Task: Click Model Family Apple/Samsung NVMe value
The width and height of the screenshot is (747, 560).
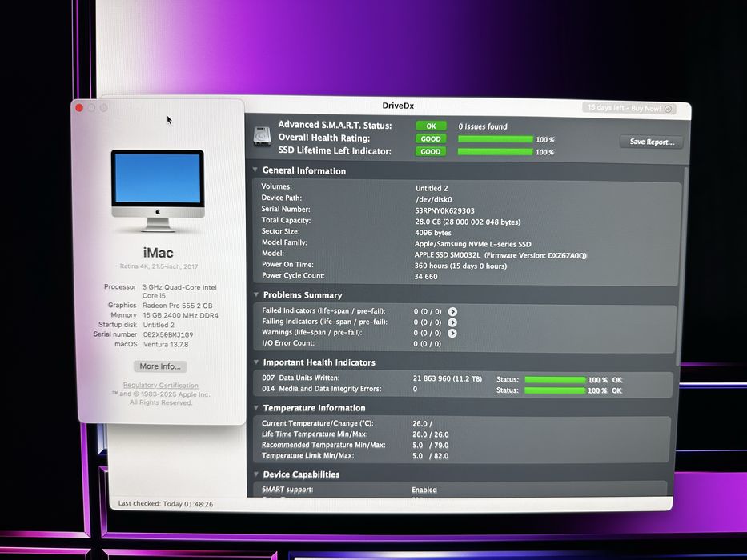Action: (x=472, y=244)
